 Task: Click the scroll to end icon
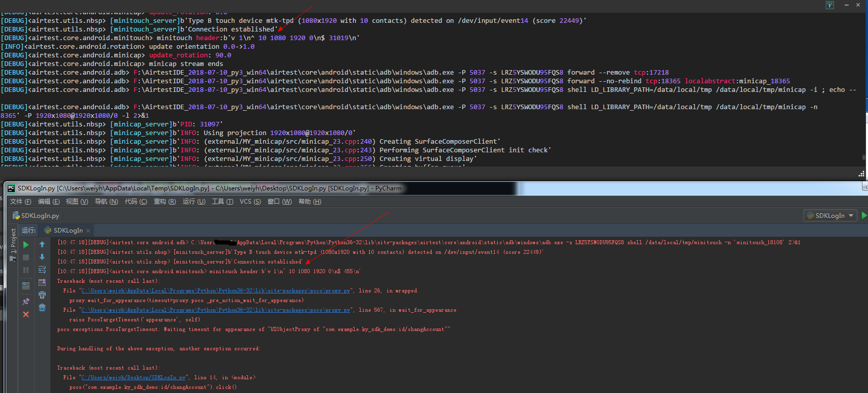click(42, 282)
